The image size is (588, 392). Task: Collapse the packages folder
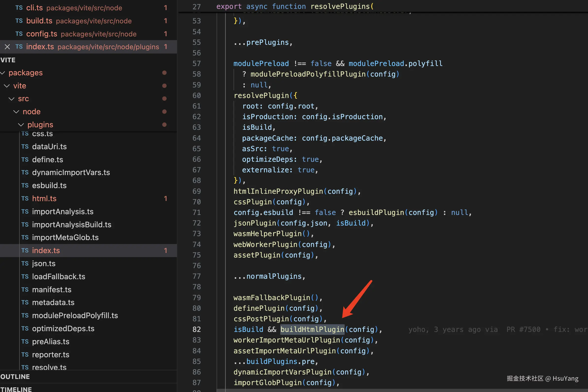(x=3, y=73)
